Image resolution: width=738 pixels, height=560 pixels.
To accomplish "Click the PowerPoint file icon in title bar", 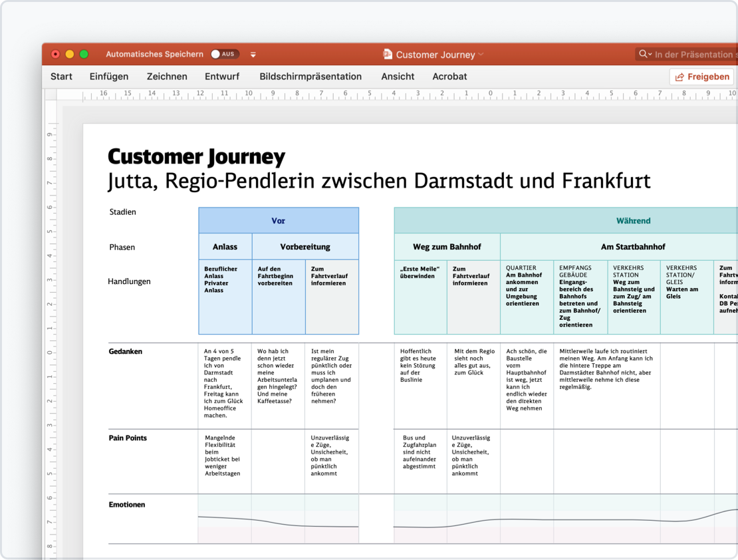I will click(x=388, y=55).
